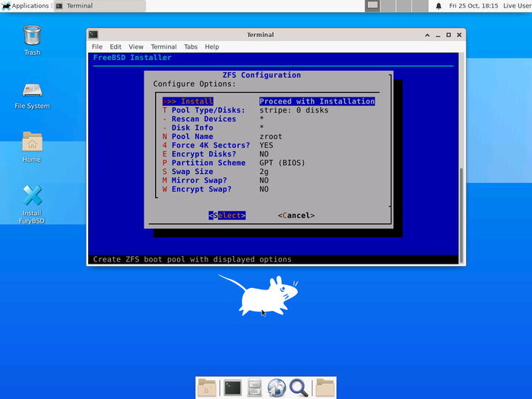
Task: Select the 'Rescan Devices' option
Action: 199,119
